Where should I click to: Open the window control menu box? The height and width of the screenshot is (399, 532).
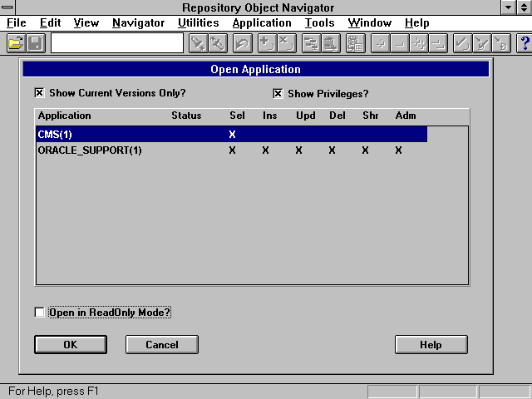click(x=7, y=7)
